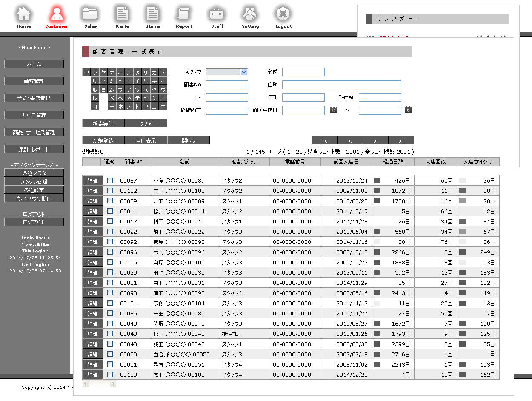Open 詳細 for customer 00050

[92, 354]
